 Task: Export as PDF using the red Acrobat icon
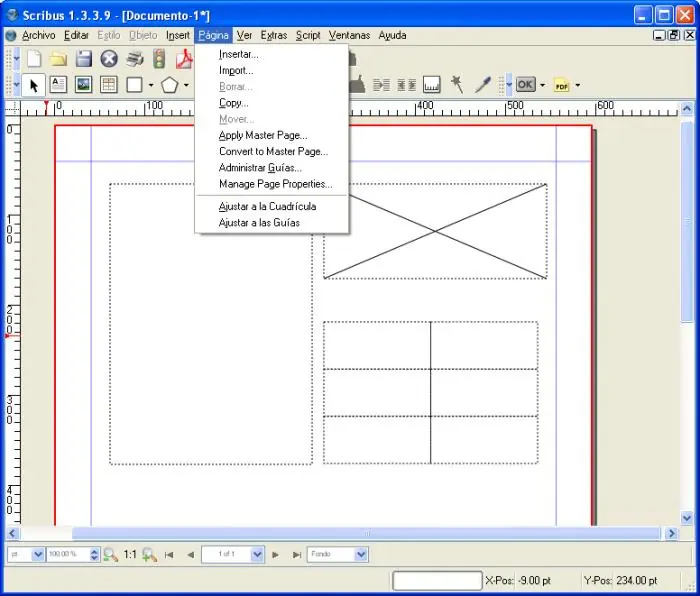coord(184,59)
